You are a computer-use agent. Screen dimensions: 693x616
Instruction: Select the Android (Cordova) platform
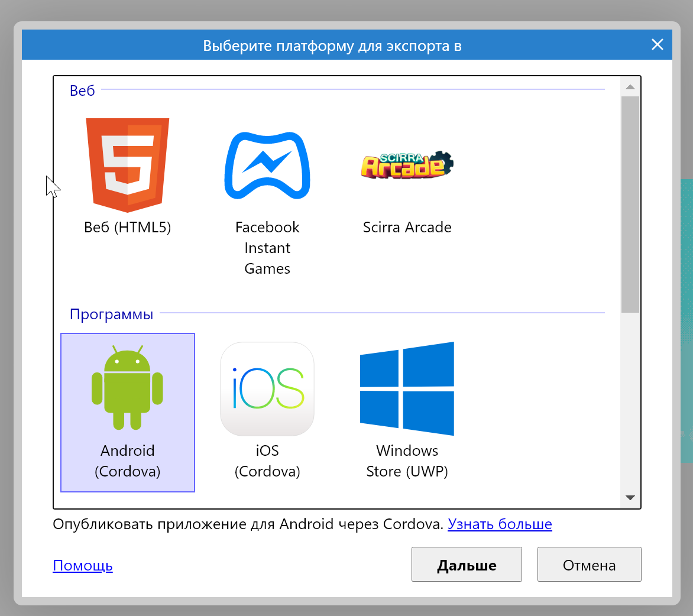[x=127, y=412]
